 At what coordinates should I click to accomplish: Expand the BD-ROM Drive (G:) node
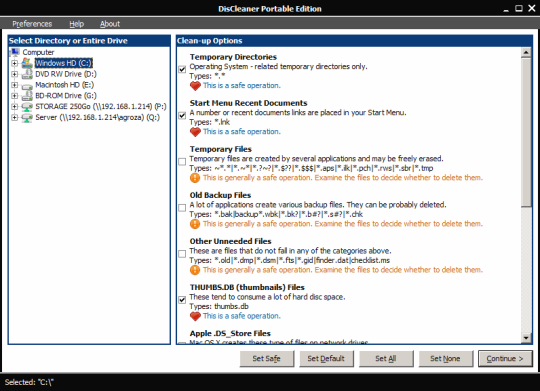click(x=14, y=96)
